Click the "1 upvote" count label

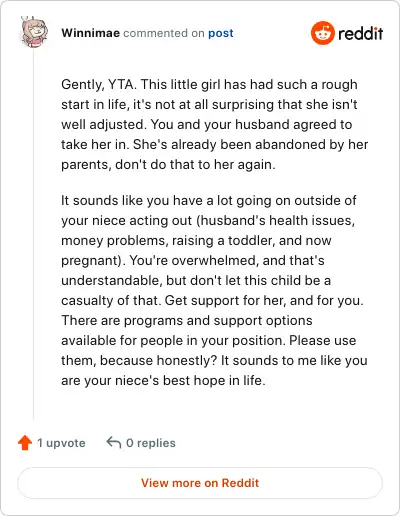[61, 443]
